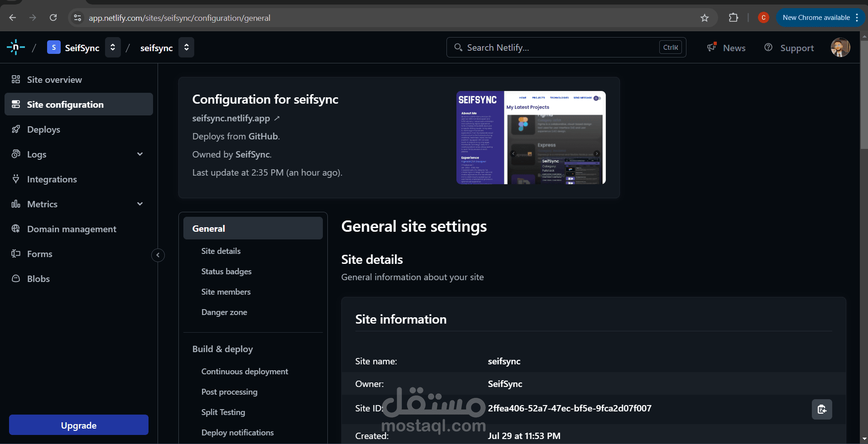Open the News link
This screenshot has height=444, width=868.
coord(734,48)
